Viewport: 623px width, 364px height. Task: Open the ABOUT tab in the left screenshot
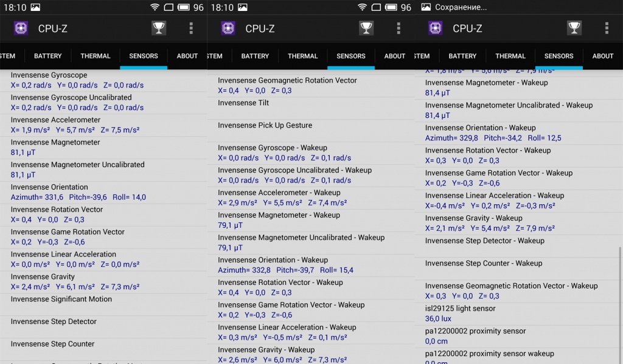pyautogui.click(x=187, y=56)
